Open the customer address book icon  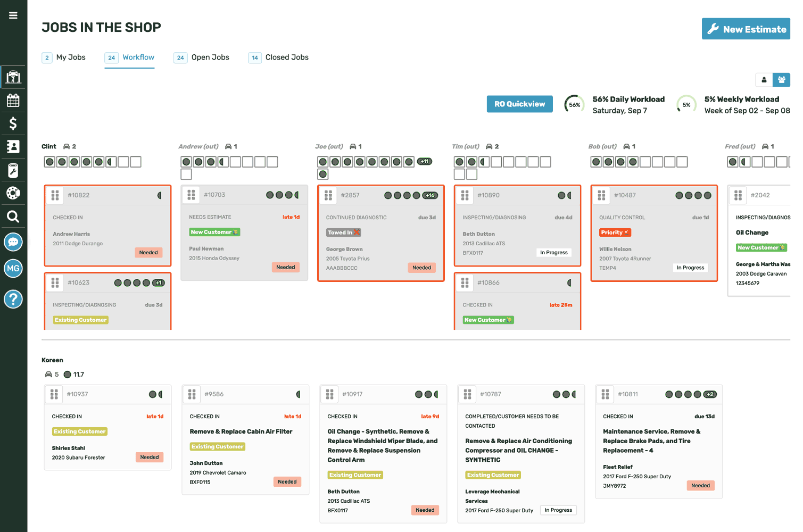pyautogui.click(x=13, y=146)
